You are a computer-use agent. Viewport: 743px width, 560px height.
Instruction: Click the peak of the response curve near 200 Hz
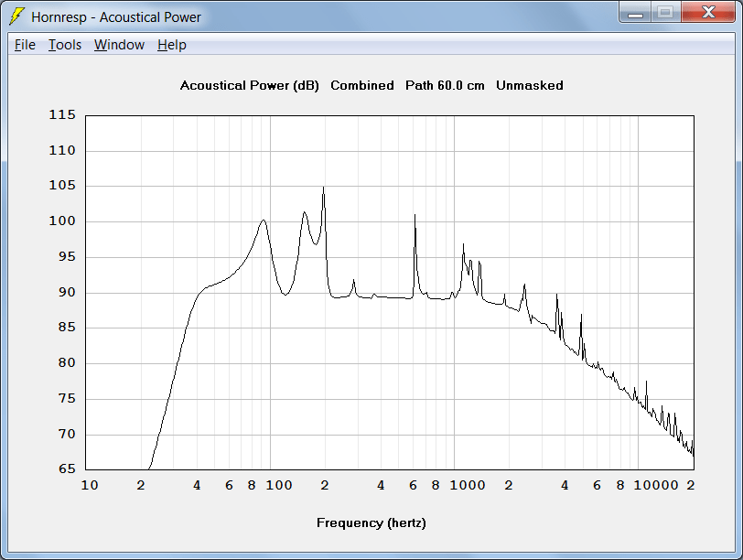tap(324, 188)
